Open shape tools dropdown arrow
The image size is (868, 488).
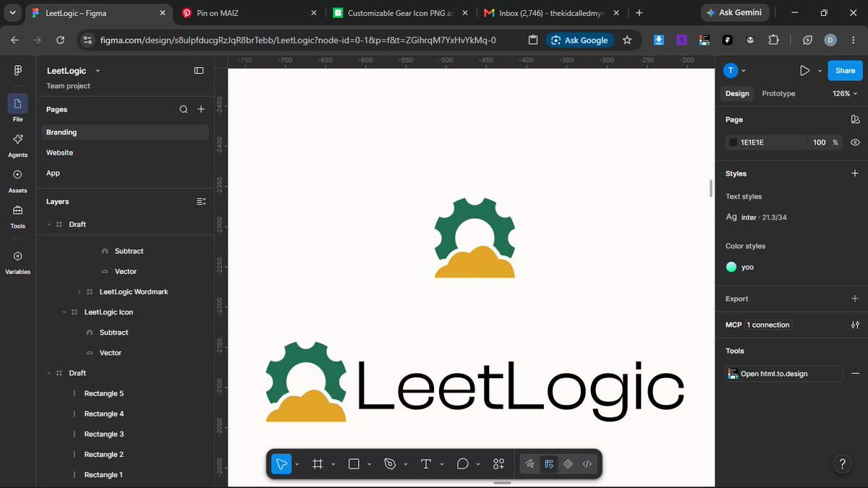[369, 464]
